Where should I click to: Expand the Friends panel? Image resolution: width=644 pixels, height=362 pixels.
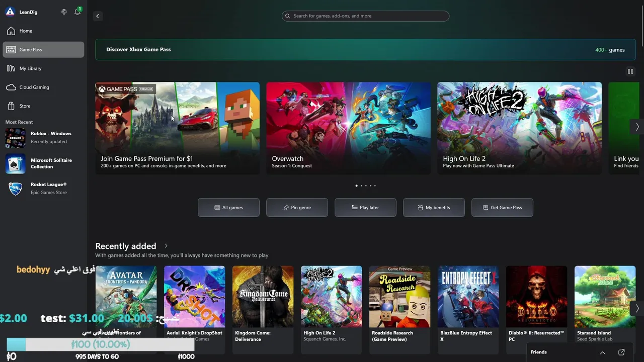[x=603, y=352]
